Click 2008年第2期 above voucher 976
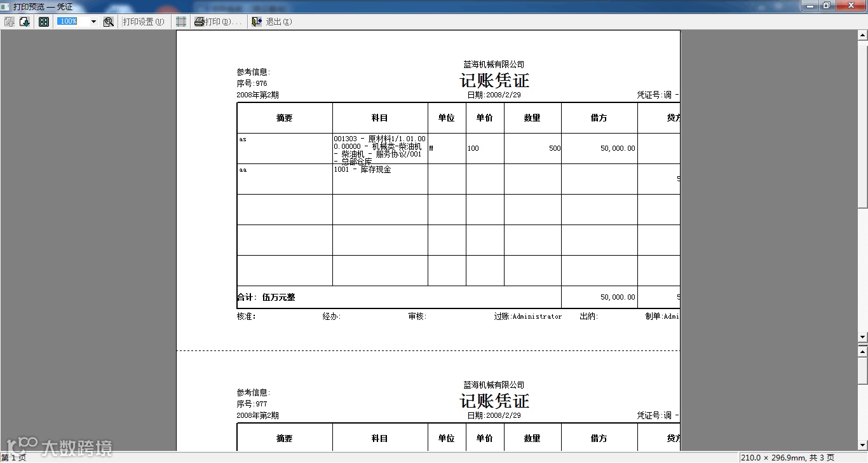868x463 pixels. [258, 95]
